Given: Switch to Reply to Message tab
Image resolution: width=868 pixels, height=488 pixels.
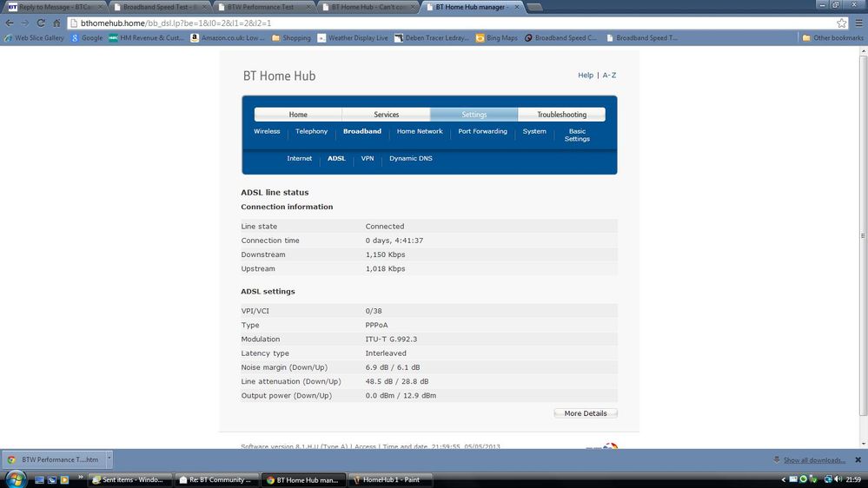Looking at the screenshot, I should pos(53,7).
